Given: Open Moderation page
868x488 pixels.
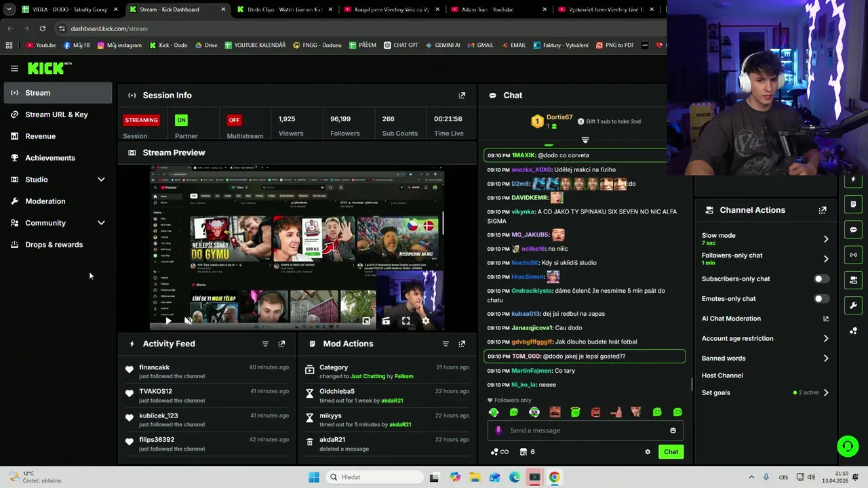Looking at the screenshot, I should pos(58,201).
